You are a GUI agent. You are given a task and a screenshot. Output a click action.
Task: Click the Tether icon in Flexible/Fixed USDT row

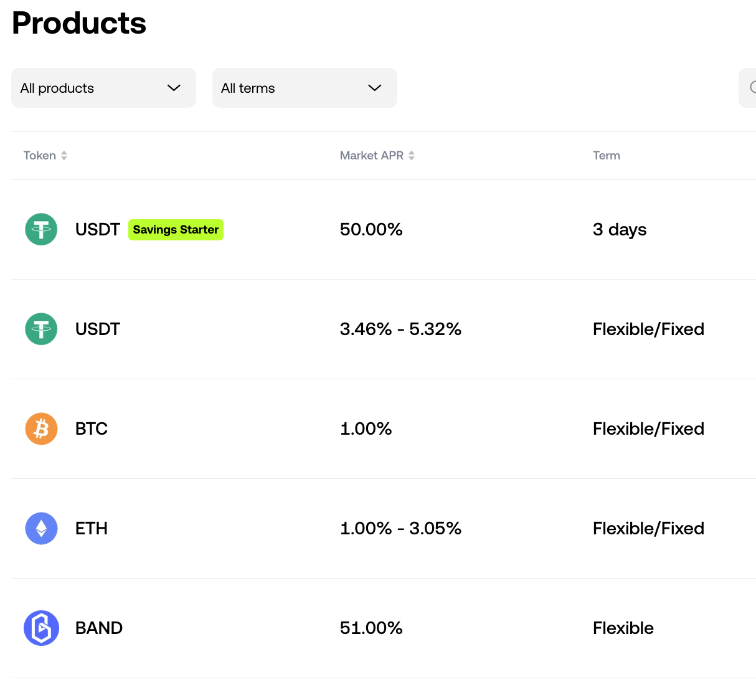point(41,329)
